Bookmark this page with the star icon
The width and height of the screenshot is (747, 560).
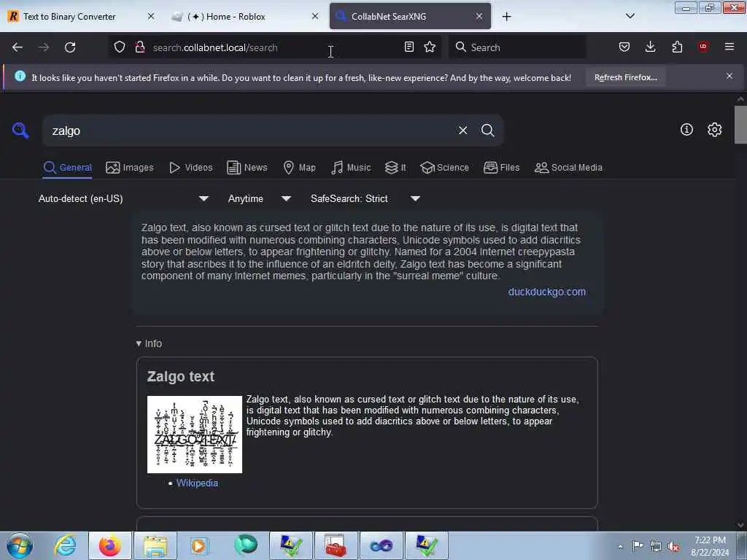(x=430, y=47)
